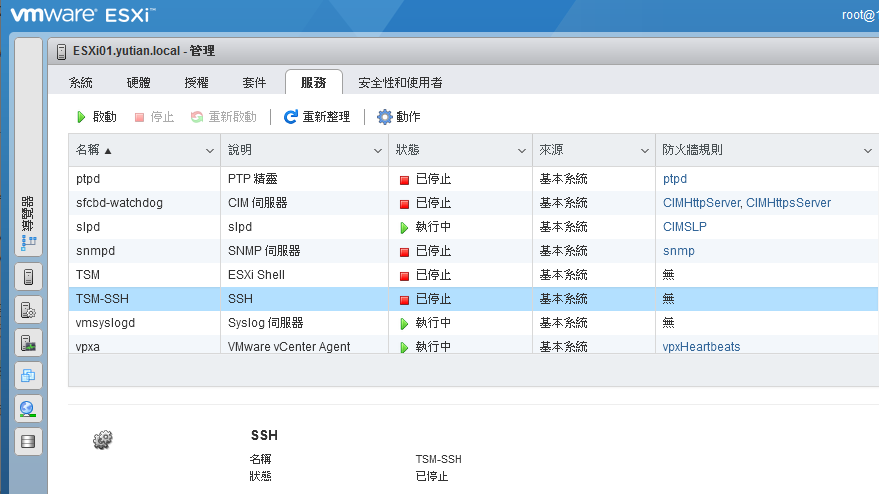Open the Host icon in the sidebar
The image size is (879, 494).
(28, 276)
